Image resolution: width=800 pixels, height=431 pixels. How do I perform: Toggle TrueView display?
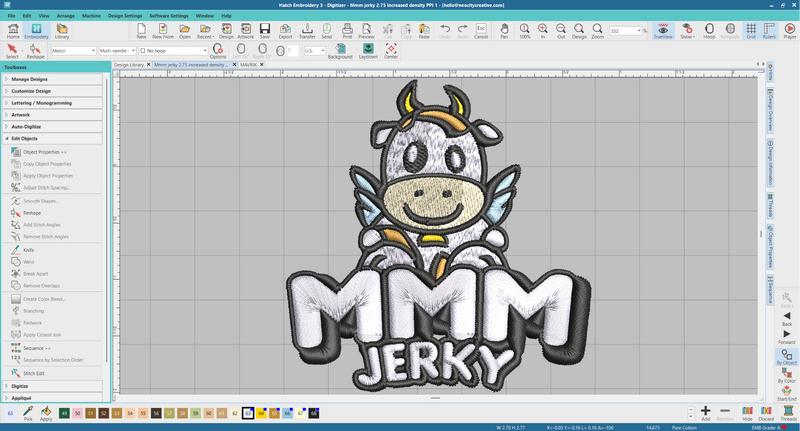pyautogui.click(x=663, y=31)
